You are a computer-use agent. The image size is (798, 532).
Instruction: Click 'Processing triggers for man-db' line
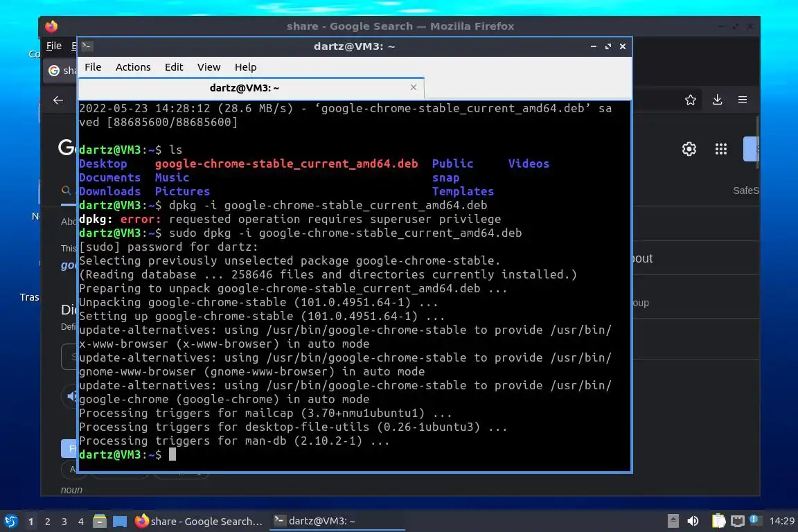pyautogui.click(x=234, y=441)
